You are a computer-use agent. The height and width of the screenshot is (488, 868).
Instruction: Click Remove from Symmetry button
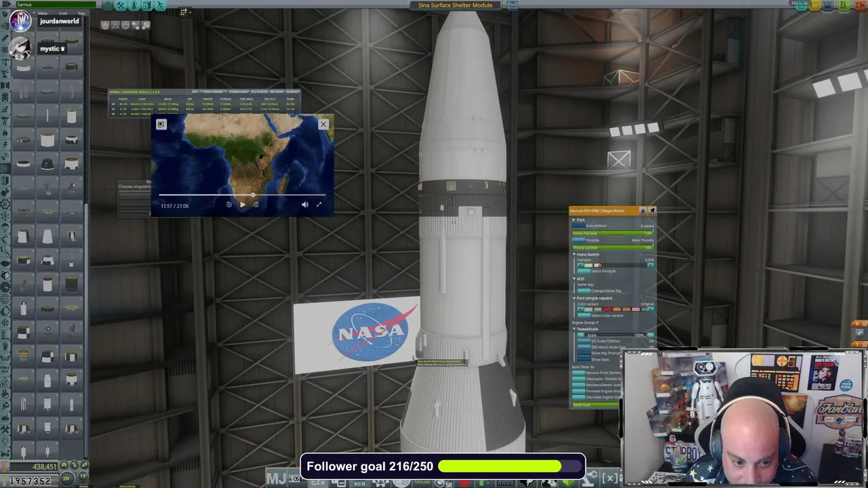578,372
